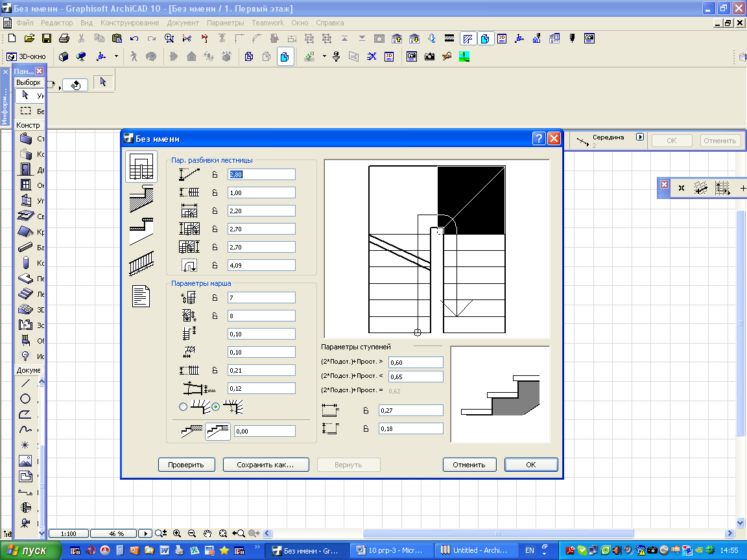Select the first winder radio button

click(183, 406)
